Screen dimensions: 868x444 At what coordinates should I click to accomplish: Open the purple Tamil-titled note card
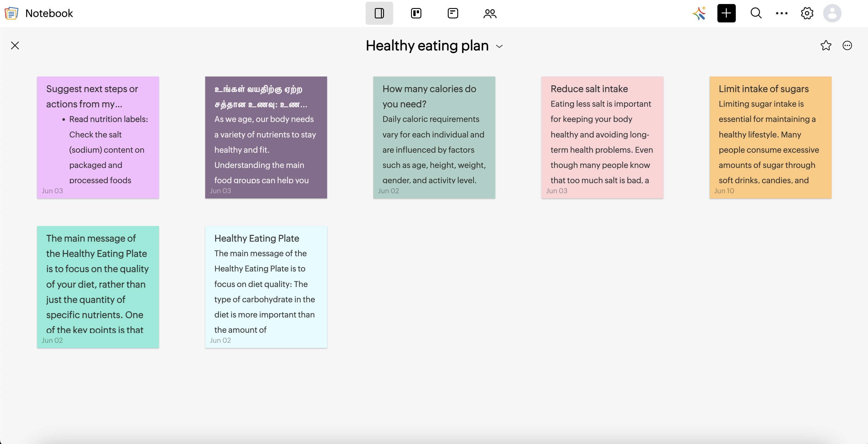tap(266, 137)
